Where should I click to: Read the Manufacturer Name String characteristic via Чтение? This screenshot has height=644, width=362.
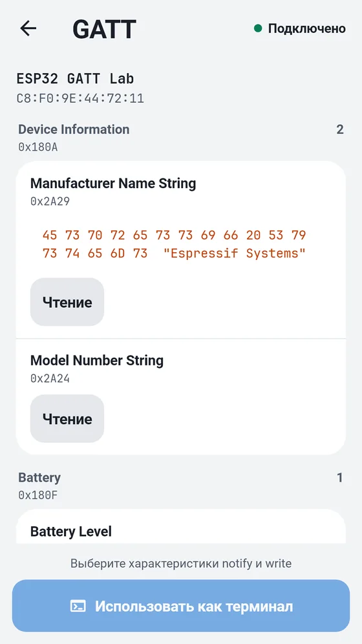(x=67, y=302)
